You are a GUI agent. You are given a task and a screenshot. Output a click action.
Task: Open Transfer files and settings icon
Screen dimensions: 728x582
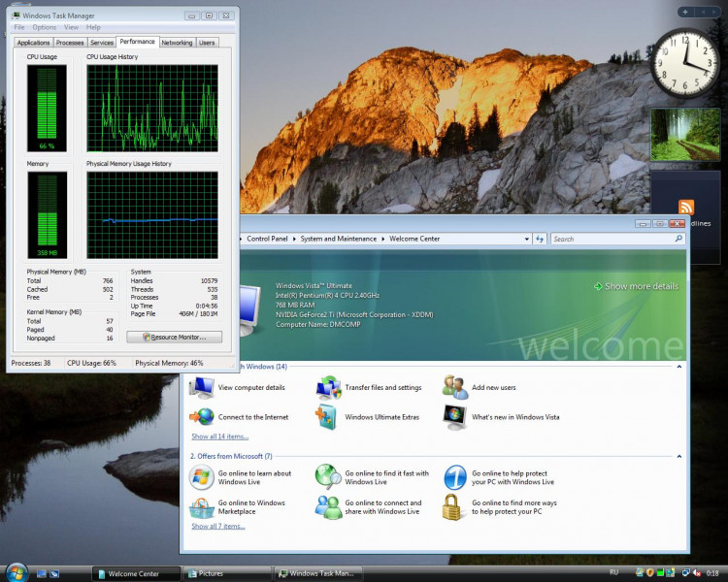pyautogui.click(x=328, y=388)
